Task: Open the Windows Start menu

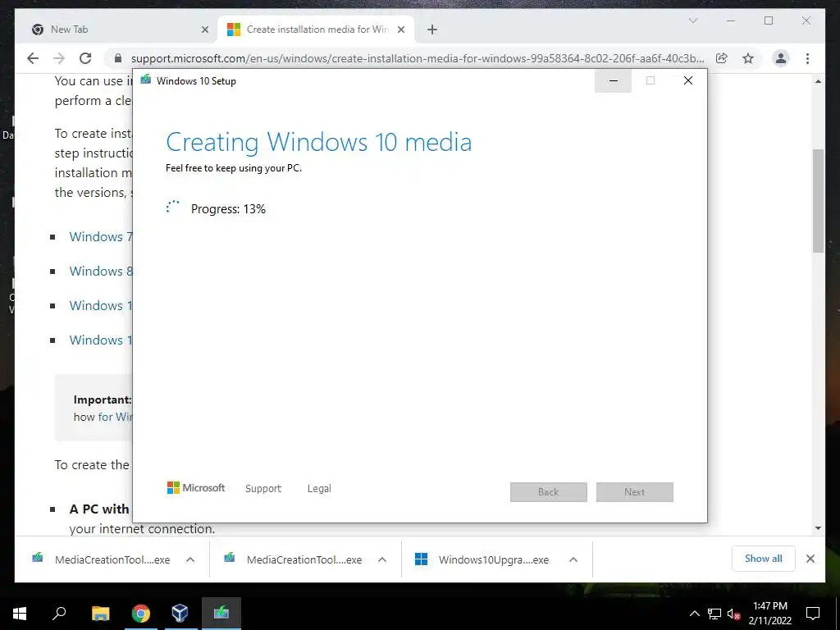Action: pos(20,614)
